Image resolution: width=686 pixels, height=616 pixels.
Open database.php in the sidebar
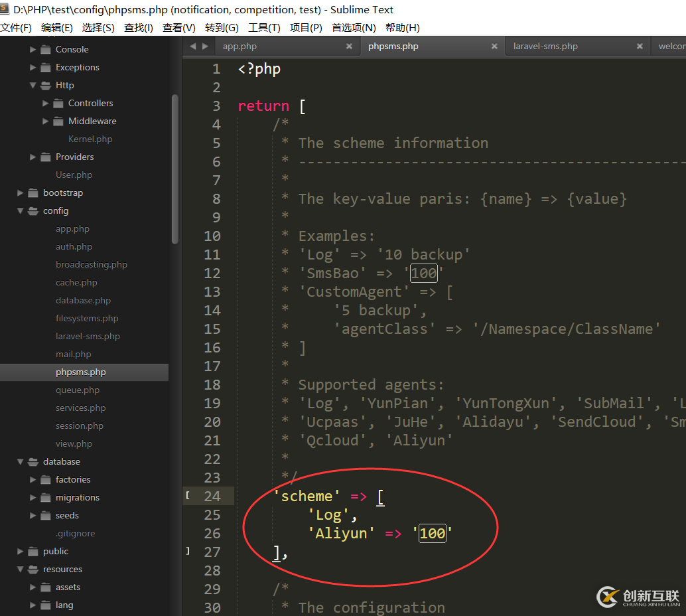click(83, 301)
